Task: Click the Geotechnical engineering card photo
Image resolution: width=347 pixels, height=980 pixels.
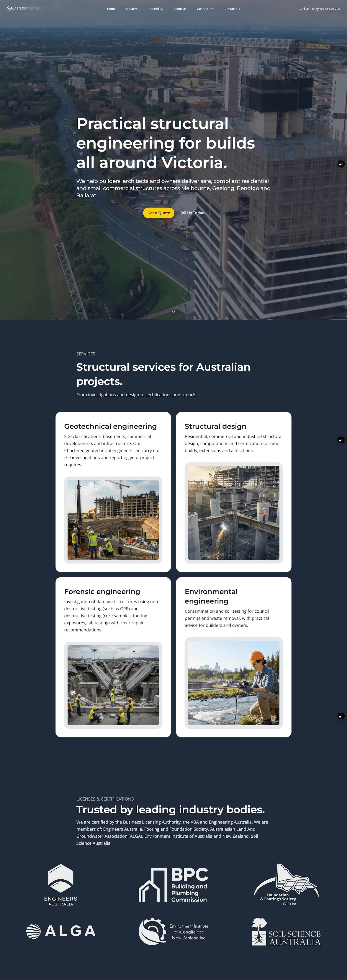Action: (113, 520)
